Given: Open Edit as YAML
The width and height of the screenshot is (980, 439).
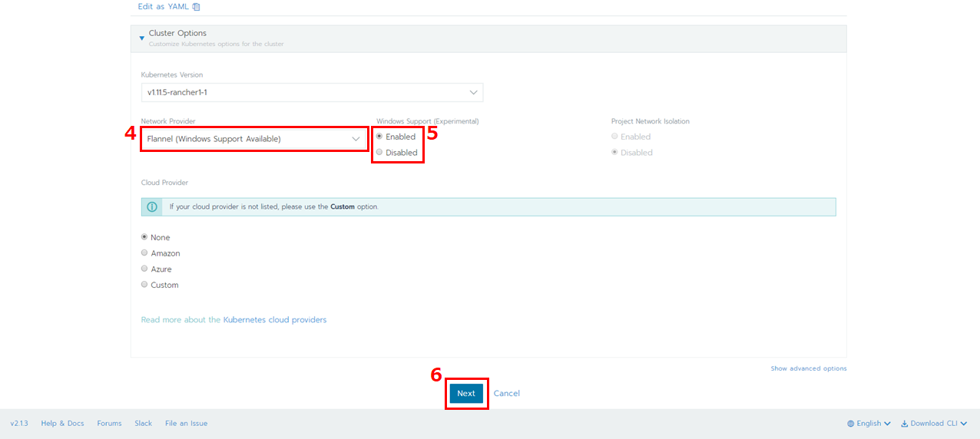Looking at the screenshot, I should (x=164, y=6).
